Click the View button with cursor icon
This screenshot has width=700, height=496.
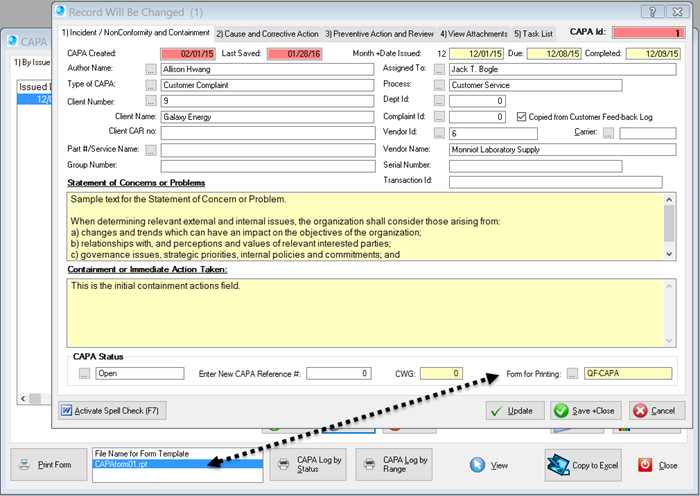click(489, 465)
